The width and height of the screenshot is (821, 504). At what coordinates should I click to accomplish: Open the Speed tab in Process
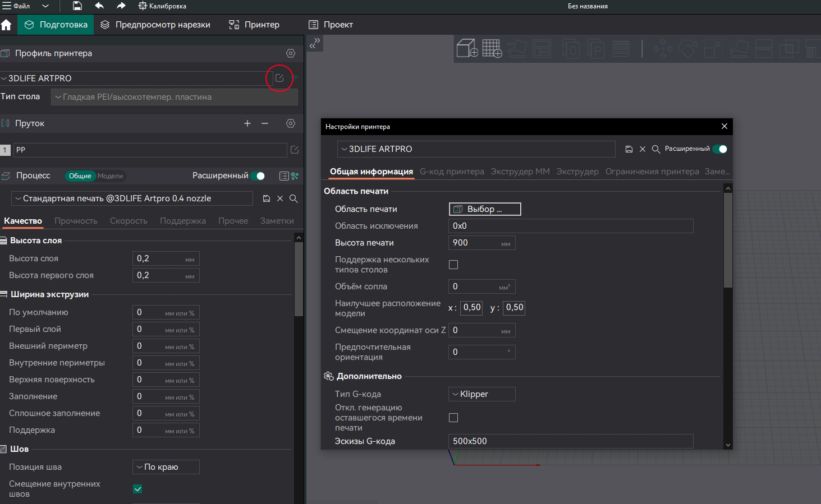(x=129, y=221)
